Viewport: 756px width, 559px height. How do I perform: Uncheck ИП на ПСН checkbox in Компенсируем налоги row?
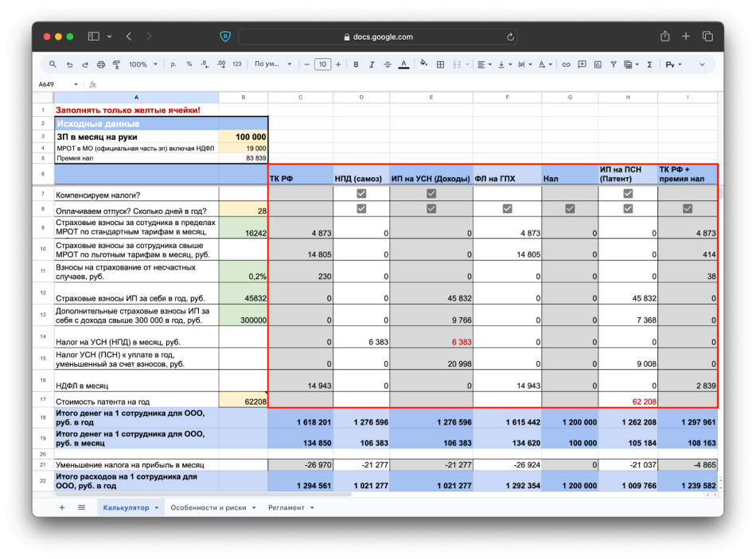[x=628, y=193]
